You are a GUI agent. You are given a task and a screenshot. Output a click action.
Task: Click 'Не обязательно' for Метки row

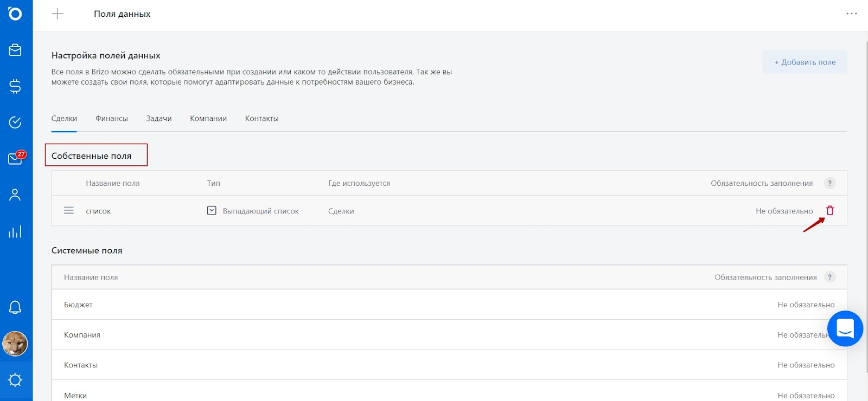pos(806,396)
